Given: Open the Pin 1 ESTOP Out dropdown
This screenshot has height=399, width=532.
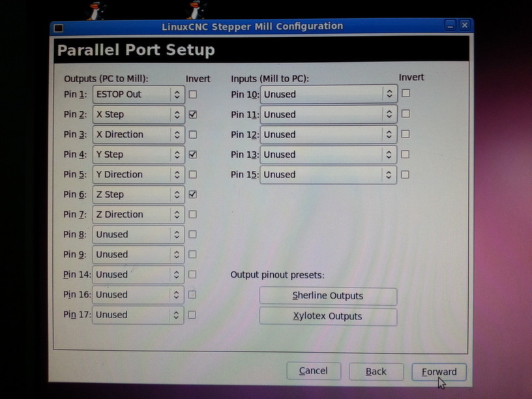Looking at the screenshot, I should [x=138, y=95].
